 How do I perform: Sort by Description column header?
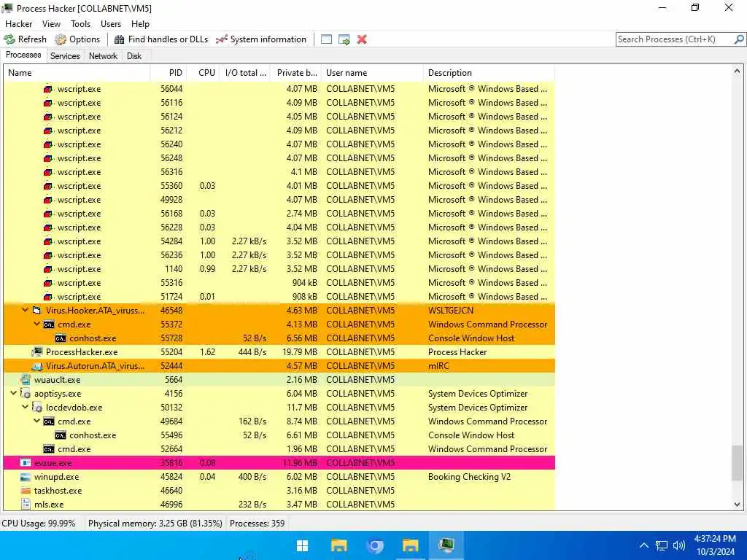[489, 73]
